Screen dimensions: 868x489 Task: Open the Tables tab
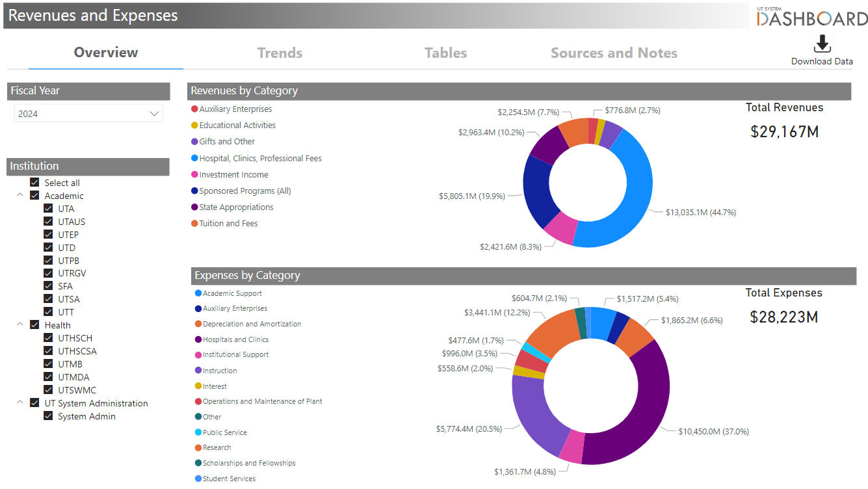(445, 53)
